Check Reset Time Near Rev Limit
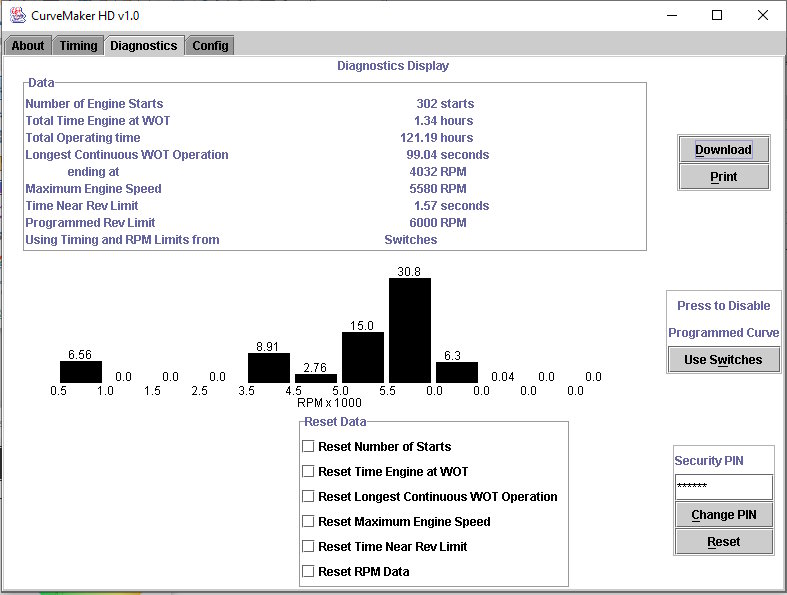The height and width of the screenshot is (595, 787). point(308,546)
